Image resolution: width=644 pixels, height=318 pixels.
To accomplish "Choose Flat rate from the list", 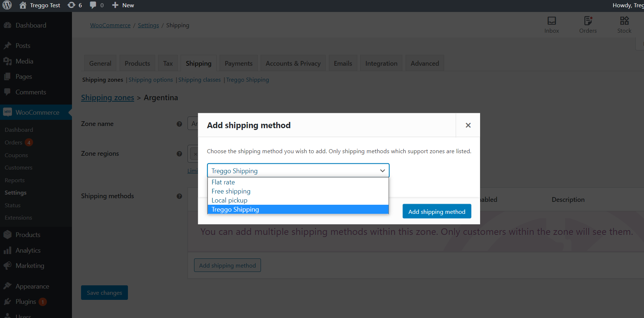I will tap(298, 182).
